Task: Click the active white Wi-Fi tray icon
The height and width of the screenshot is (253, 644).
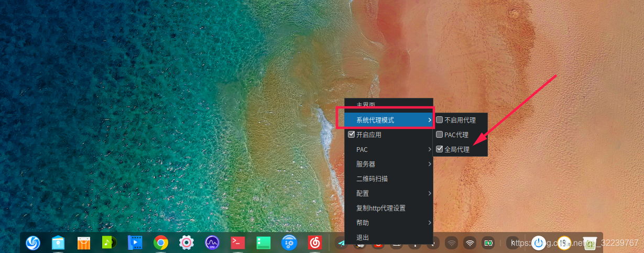Action: (x=470, y=243)
